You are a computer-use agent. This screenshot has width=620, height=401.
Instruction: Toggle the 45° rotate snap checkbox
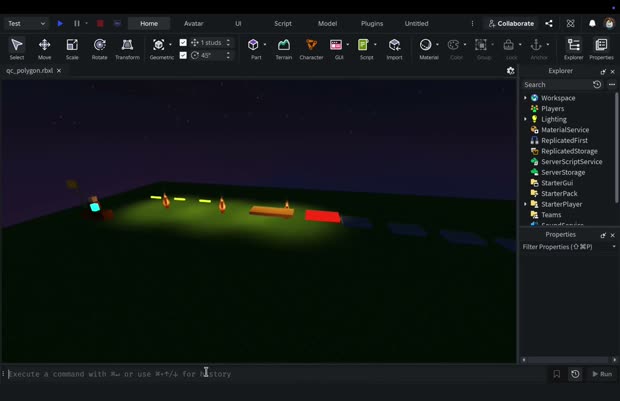[183, 55]
